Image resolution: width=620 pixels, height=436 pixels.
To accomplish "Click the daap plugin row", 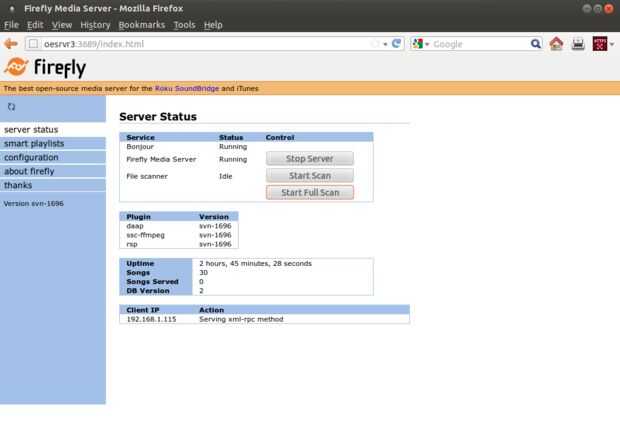I will coord(179,226).
